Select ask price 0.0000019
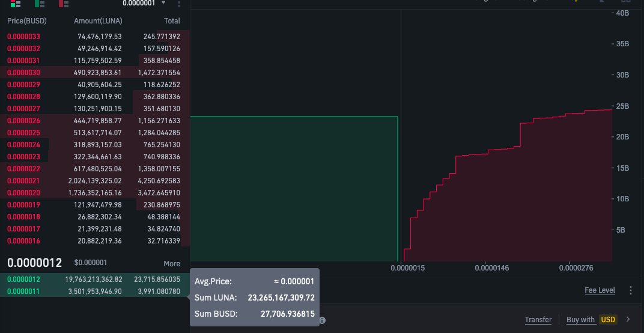The height and width of the screenshot is (333, 644). (23, 205)
